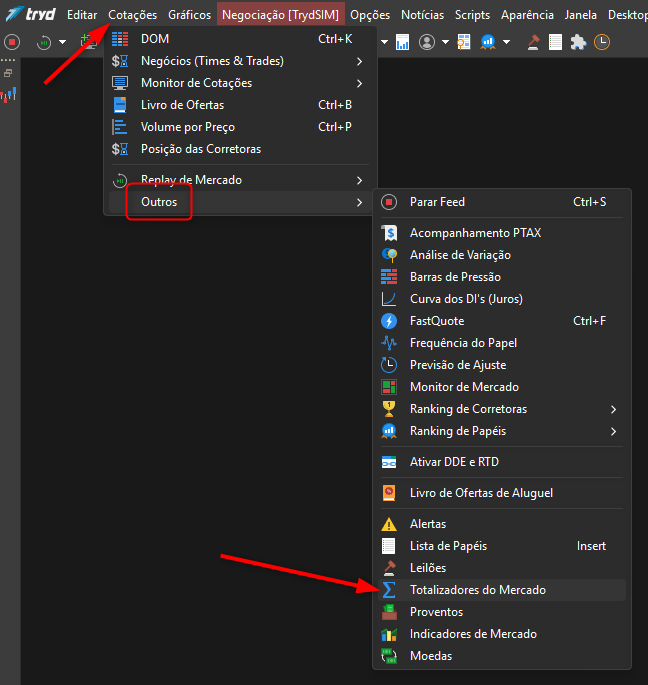Image resolution: width=648 pixels, height=685 pixels.
Task: Click Análise de Variação magnifier icon
Action: 389,255
